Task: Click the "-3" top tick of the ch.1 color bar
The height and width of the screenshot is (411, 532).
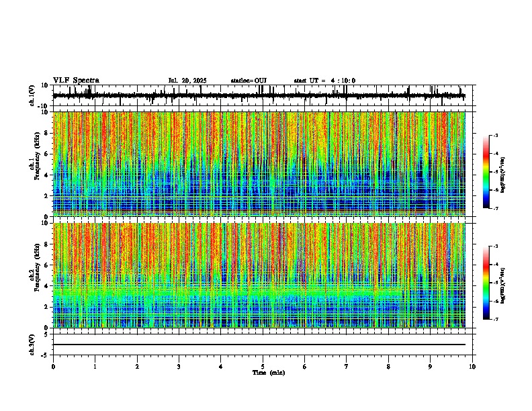Action: point(496,135)
